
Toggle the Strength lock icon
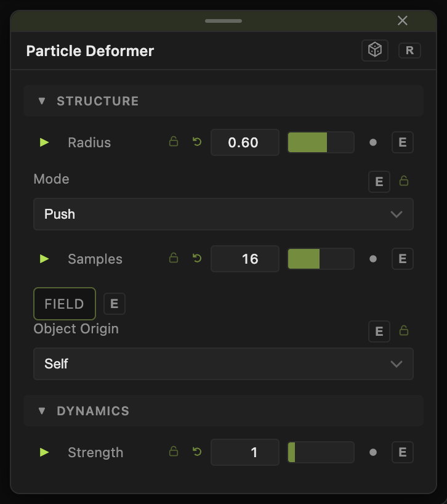174,452
